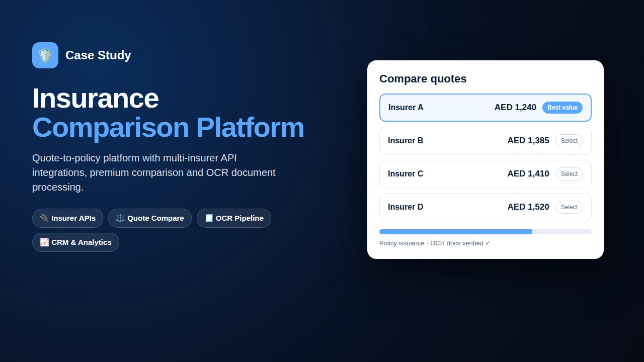Click the Case Study label
This screenshot has height=362, width=644.
(98, 55)
